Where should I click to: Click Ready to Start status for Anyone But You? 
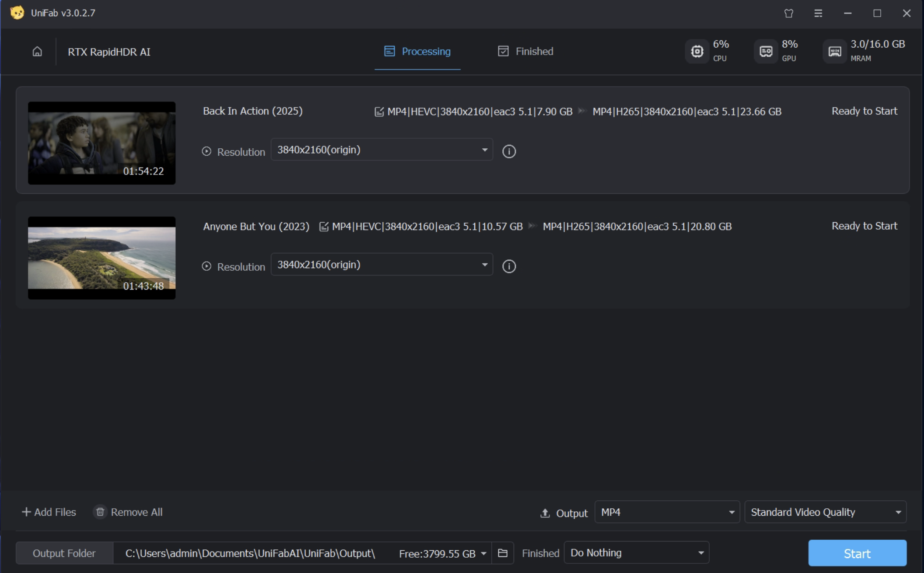(x=864, y=226)
